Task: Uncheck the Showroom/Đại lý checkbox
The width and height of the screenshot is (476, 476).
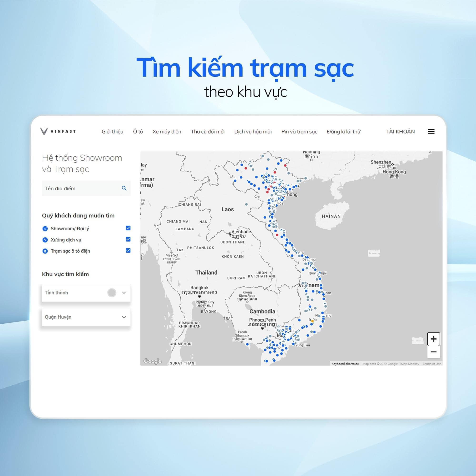Action: (x=128, y=228)
